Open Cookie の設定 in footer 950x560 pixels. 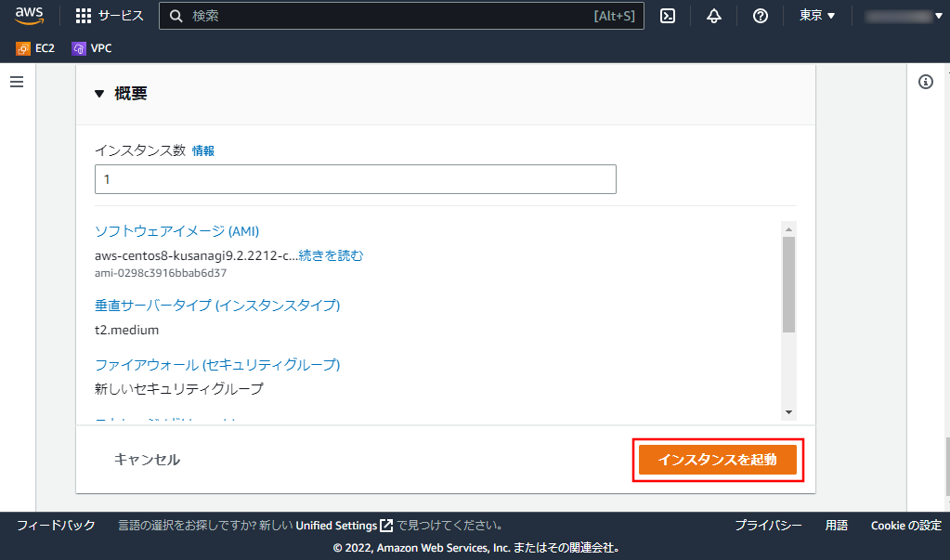[x=906, y=526]
